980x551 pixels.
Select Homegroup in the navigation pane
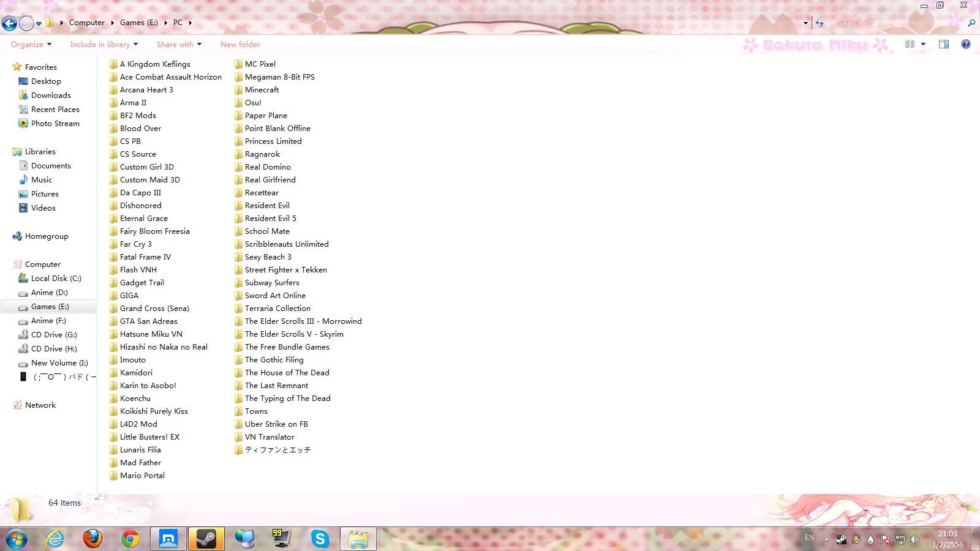[47, 236]
